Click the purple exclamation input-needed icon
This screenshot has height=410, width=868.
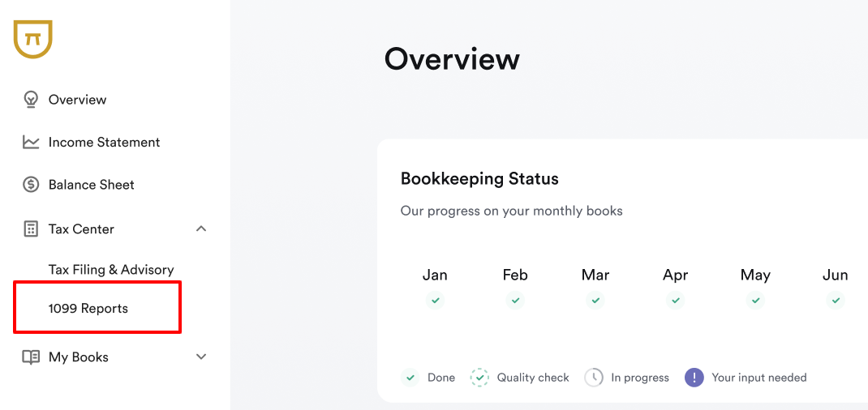[x=694, y=378]
